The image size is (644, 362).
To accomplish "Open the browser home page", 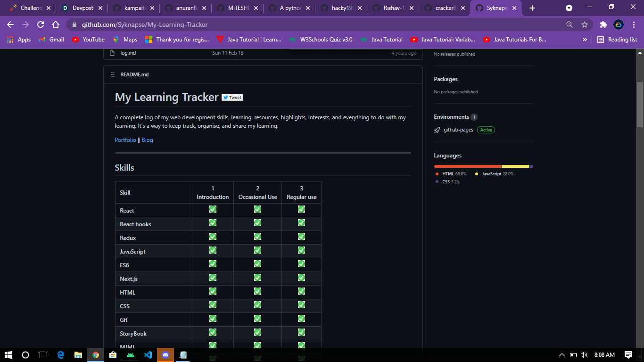I will point(56,25).
